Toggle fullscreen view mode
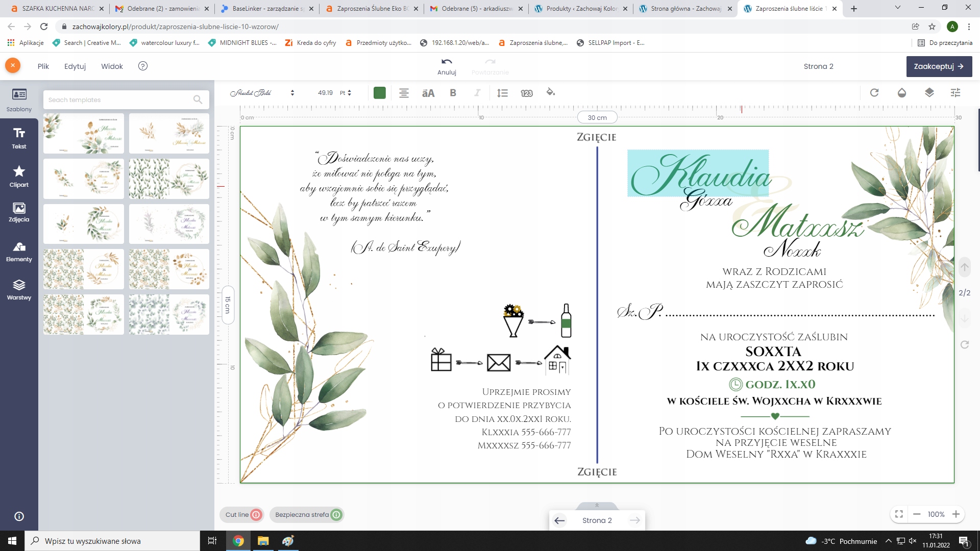The width and height of the screenshot is (980, 551). click(x=899, y=514)
